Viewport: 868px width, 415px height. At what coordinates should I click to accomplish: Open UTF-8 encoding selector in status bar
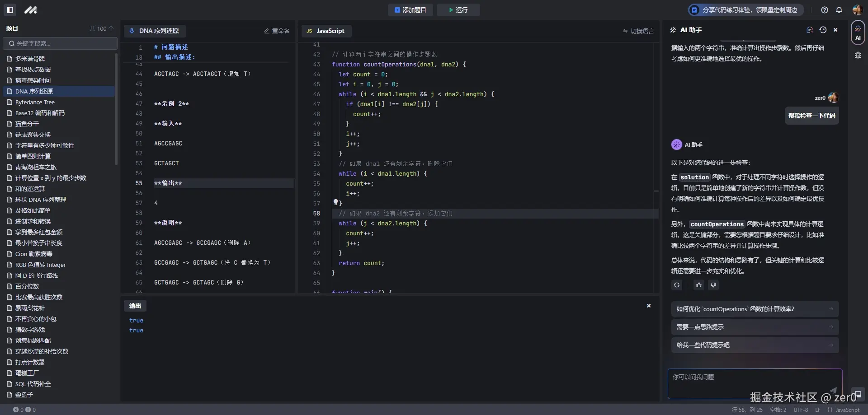(x=801, y=410)
